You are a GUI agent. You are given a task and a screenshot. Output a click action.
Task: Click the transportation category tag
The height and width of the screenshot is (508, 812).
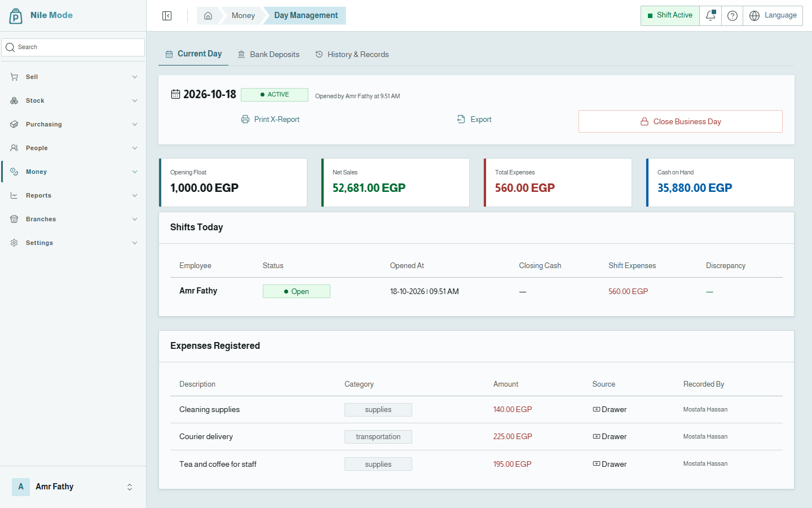click(378, 437)
